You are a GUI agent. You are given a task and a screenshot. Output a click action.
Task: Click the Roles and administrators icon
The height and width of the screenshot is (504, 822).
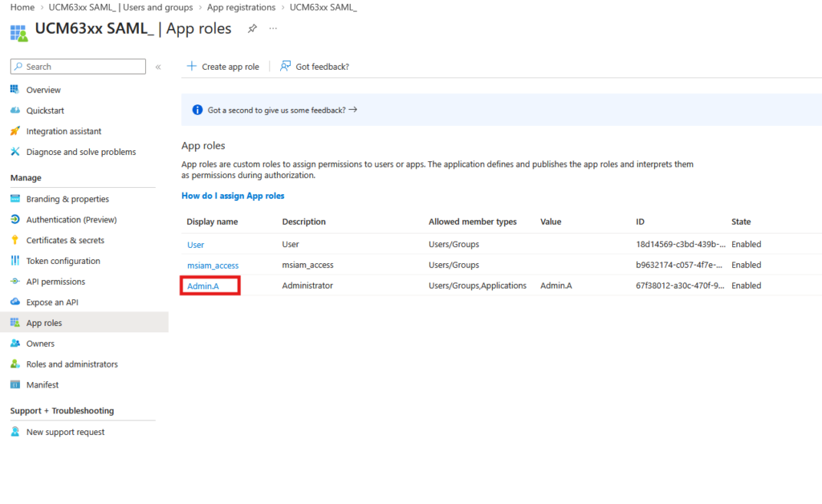click(14, 364)
